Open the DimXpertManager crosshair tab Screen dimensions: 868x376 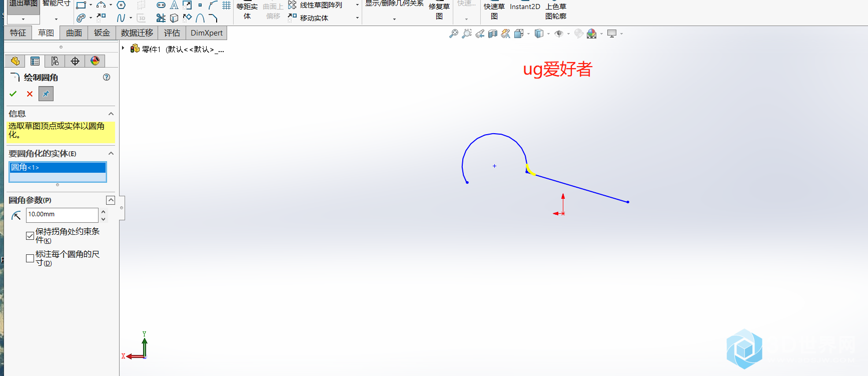75,61
